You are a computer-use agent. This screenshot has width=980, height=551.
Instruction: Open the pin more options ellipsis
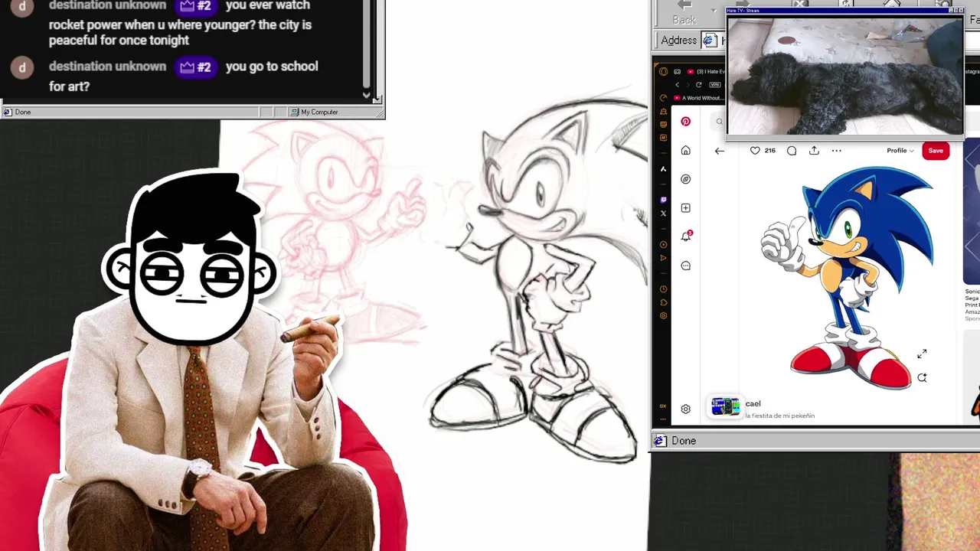point(836,151)
